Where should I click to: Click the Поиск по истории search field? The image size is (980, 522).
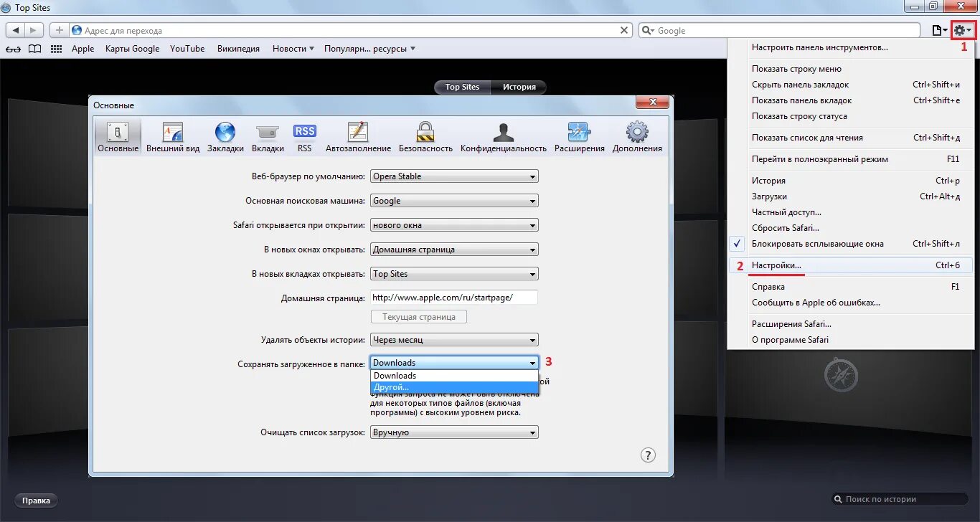(x=899, y=499)
